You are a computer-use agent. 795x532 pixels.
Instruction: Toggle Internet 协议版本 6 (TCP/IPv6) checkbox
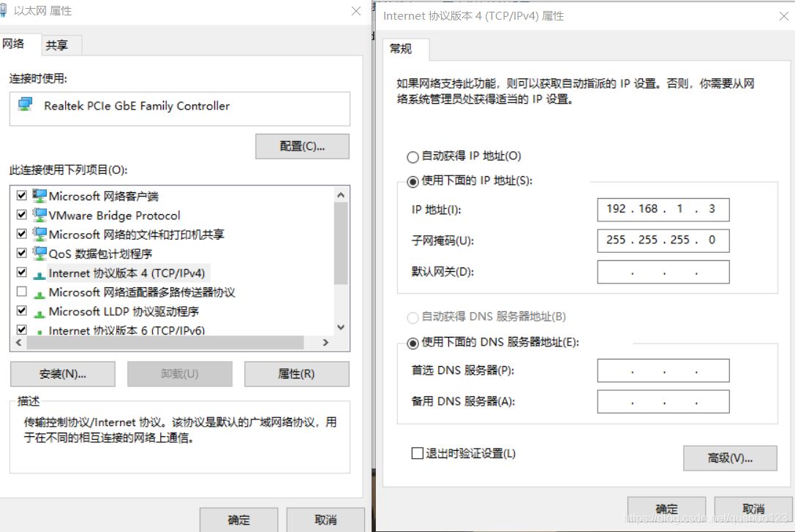click(x=22, y=330)
